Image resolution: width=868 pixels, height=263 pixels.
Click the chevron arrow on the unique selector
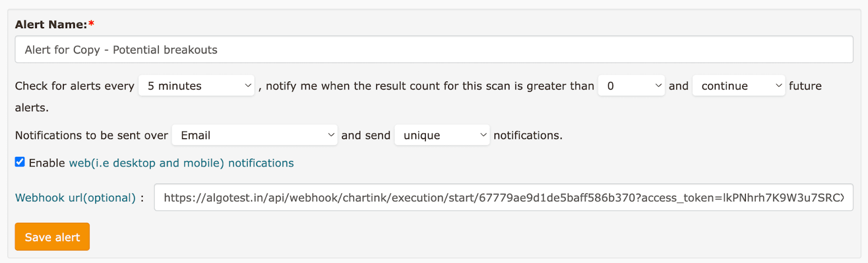click(x=483, y=135)
